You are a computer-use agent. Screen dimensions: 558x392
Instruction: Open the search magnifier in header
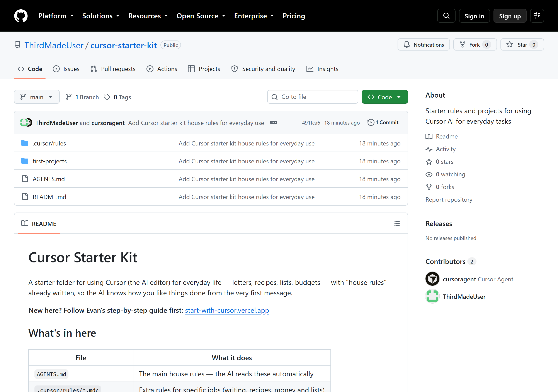[446, 16]
